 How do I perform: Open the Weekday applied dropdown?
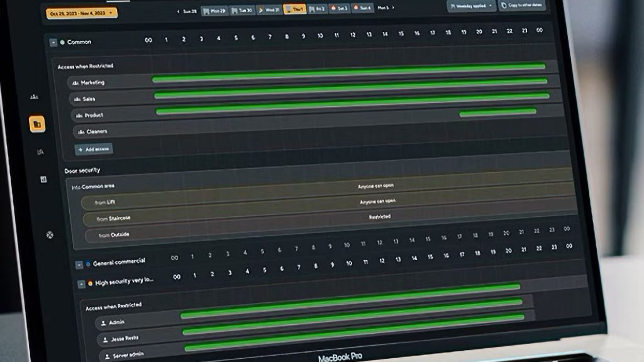pyautogui.click(x=471, y=5)
